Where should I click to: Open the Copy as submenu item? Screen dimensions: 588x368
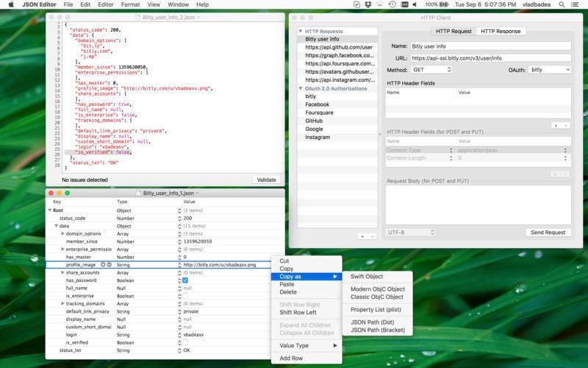pos(306,277)
